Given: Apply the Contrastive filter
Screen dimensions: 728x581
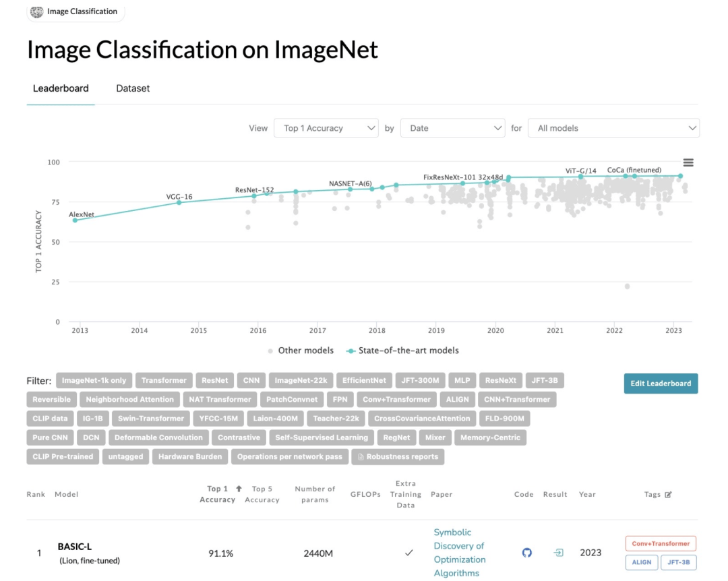Looking at the screenshot, I should coord(239,437).
